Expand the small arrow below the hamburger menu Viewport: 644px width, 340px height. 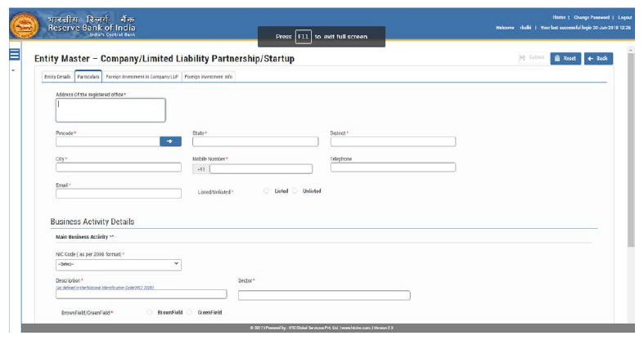[13, 70]
